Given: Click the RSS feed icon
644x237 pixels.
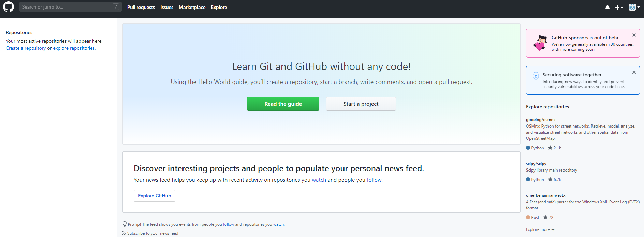Looking at the screenshot, I should [124, 233].
